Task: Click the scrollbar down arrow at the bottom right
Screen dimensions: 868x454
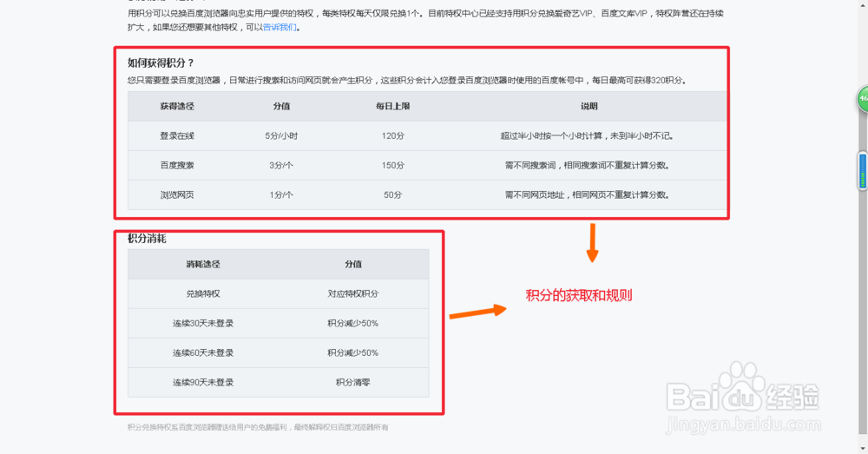Action: click(x=863, y=448)
